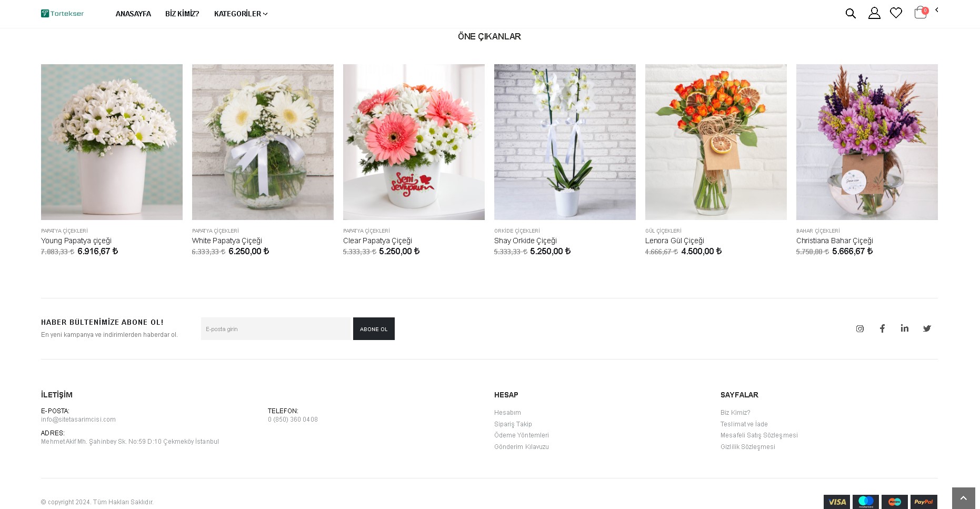Click the small arrow beside the cart
Screen dimensions: 980x509
click(x=937, y=9)
